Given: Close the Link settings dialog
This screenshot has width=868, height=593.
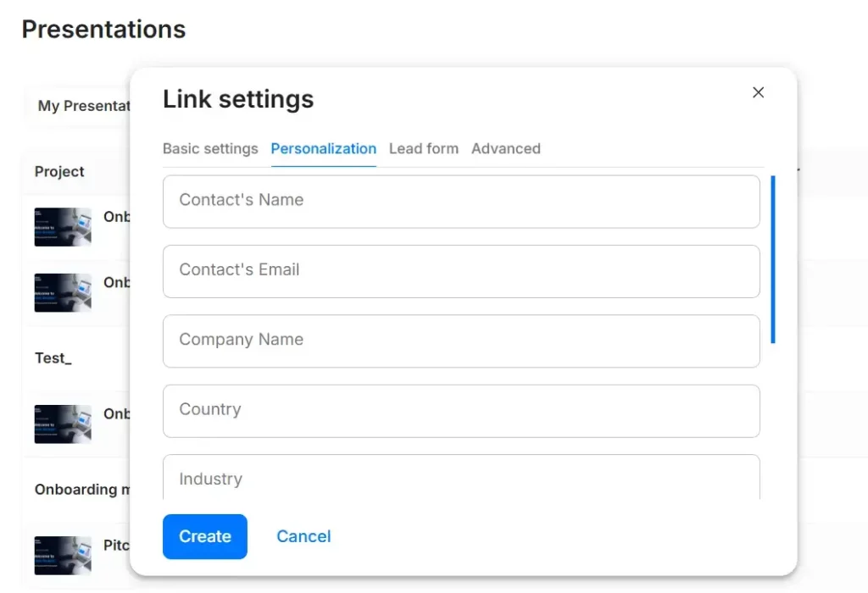Looking at the screenshot, I should coord(758,92).
